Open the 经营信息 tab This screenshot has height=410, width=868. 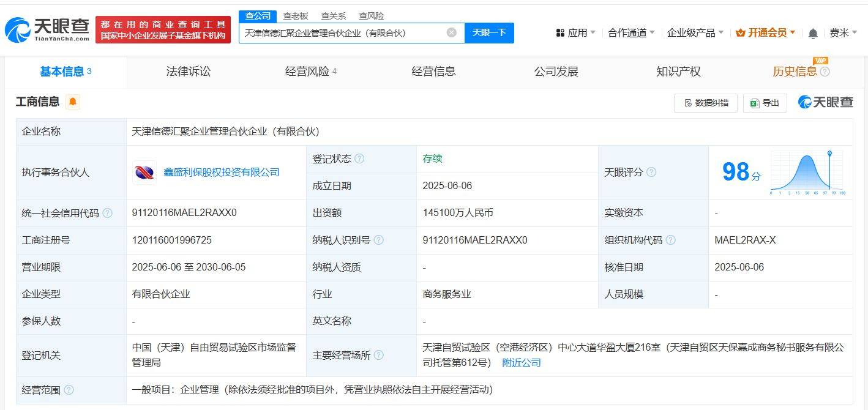pos(433,72)
